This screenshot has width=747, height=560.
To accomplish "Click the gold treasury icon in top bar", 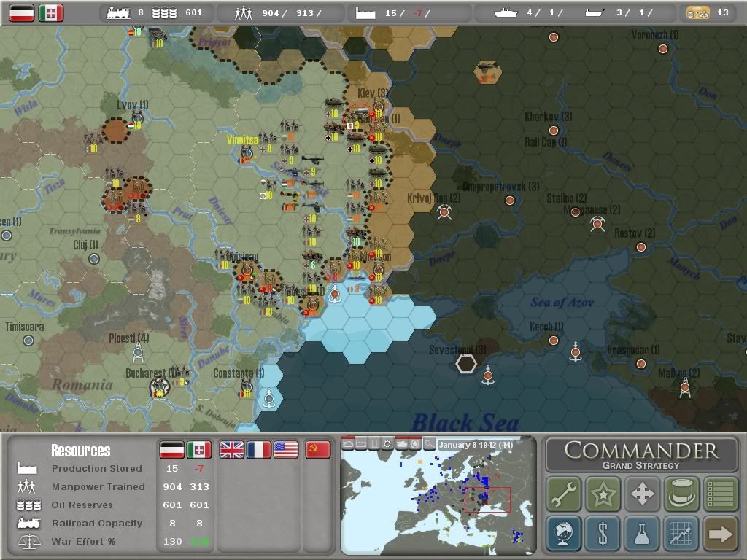I will [697, 13].
